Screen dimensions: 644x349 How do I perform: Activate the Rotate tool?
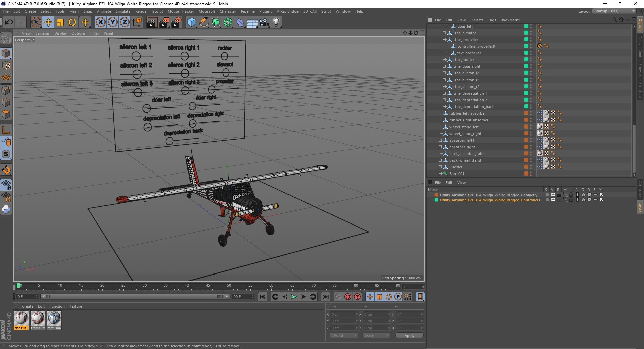point(72,22)
